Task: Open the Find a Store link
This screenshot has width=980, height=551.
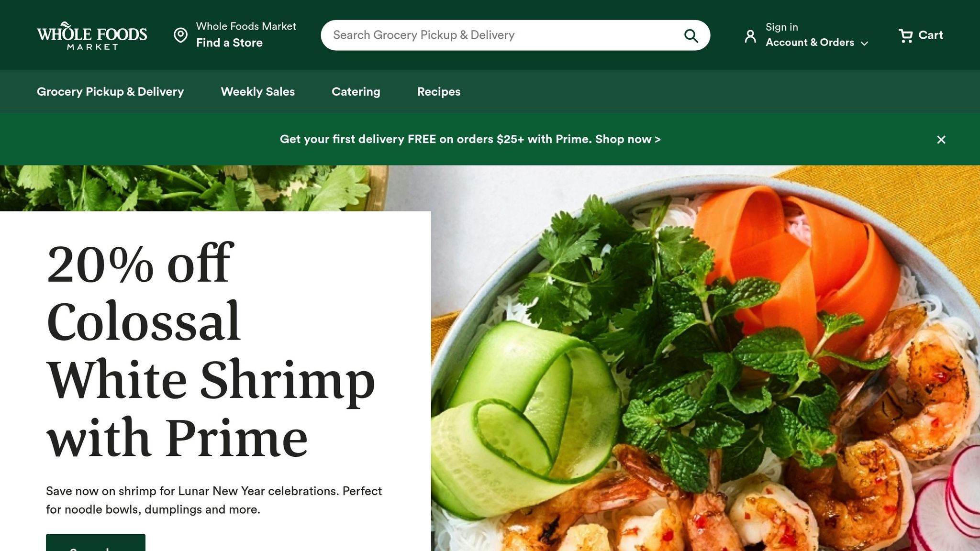Action: tap(229, 43)
